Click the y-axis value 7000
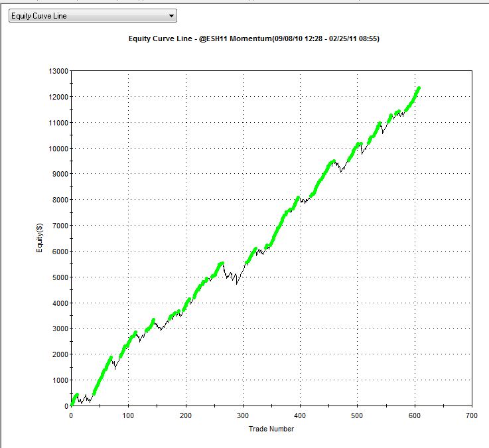 (x=60, y=226)
